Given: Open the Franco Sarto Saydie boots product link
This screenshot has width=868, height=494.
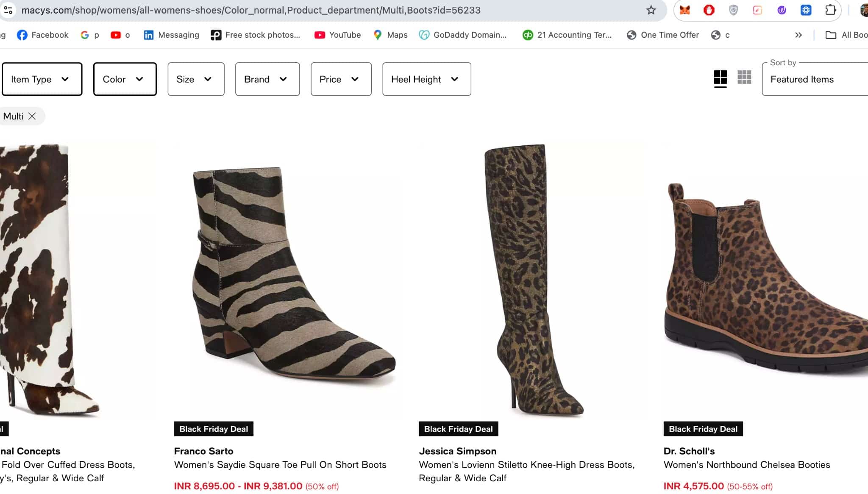Looking at the screenshot, I should 280,464.
